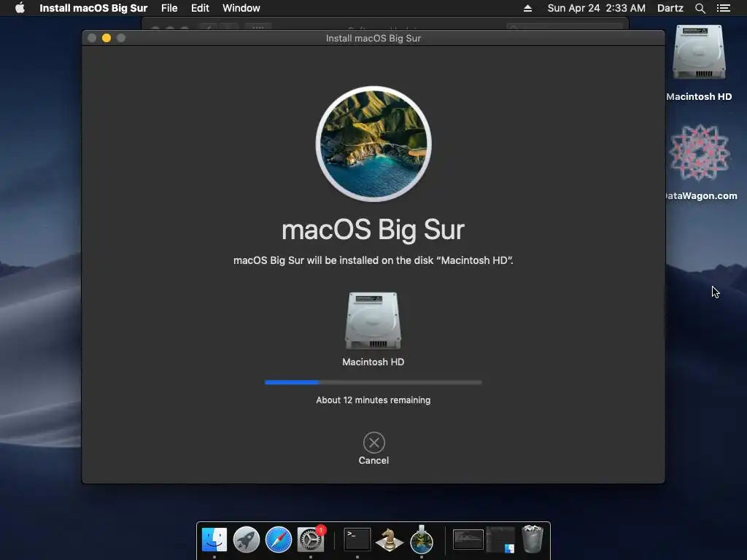Restore minimized terminal window in Dock
This screenshot has width=747, height=560.
coord(468,540)
